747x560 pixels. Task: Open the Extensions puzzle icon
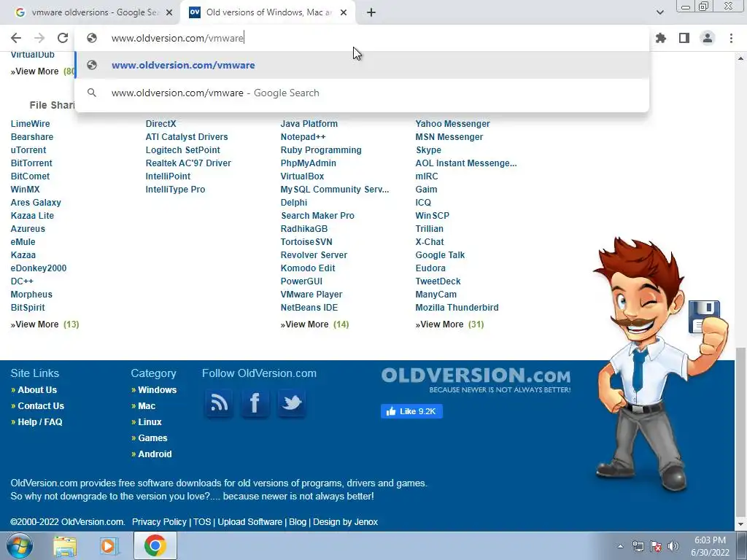coord(661,38)
